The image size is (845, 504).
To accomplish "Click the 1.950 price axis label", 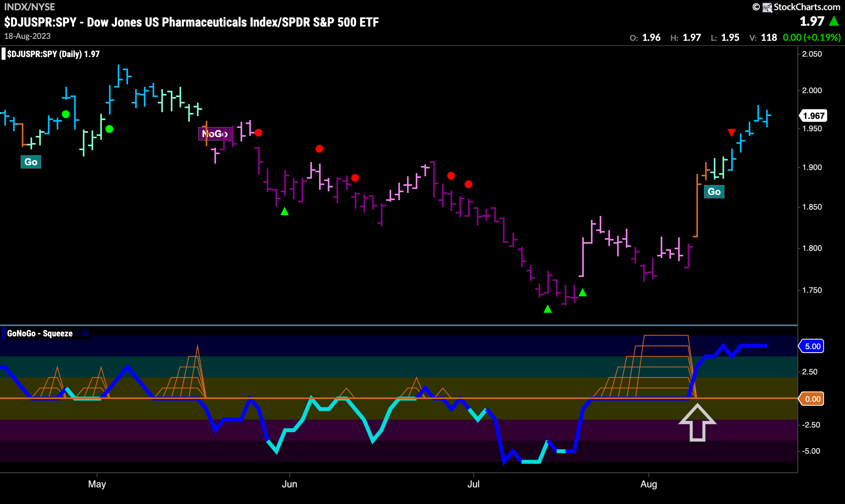I will 812,128.
